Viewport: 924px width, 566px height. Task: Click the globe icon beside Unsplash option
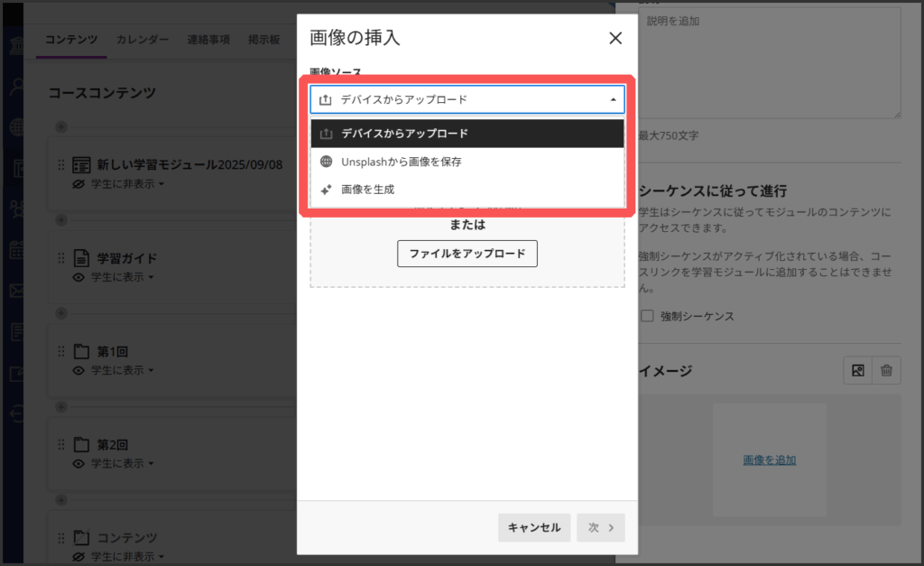tap(327, 162)
